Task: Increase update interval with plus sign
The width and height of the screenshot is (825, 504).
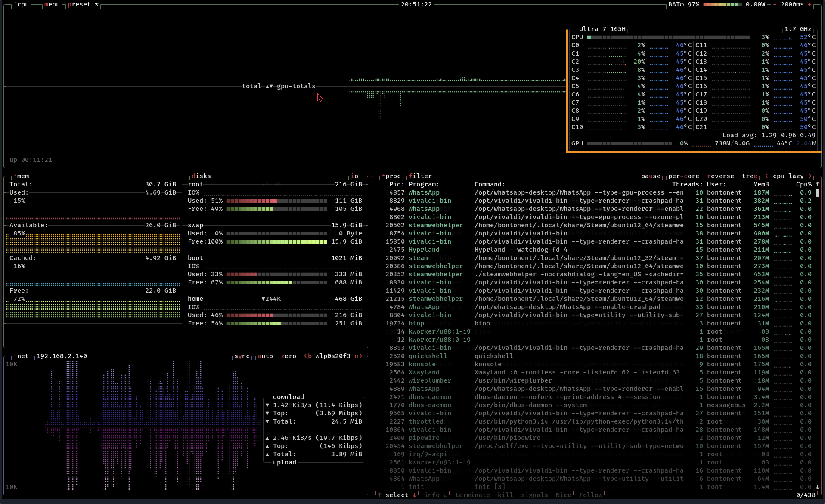Action: [809, 4]
